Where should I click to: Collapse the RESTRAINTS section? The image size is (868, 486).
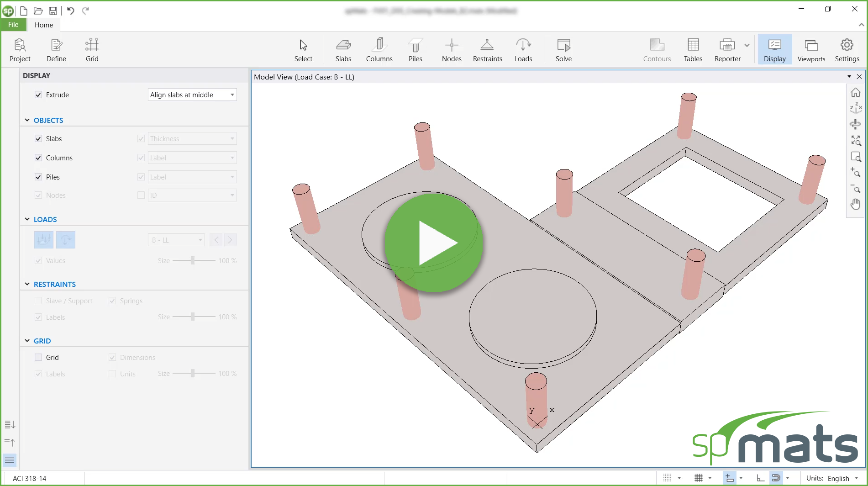(27, 284)
